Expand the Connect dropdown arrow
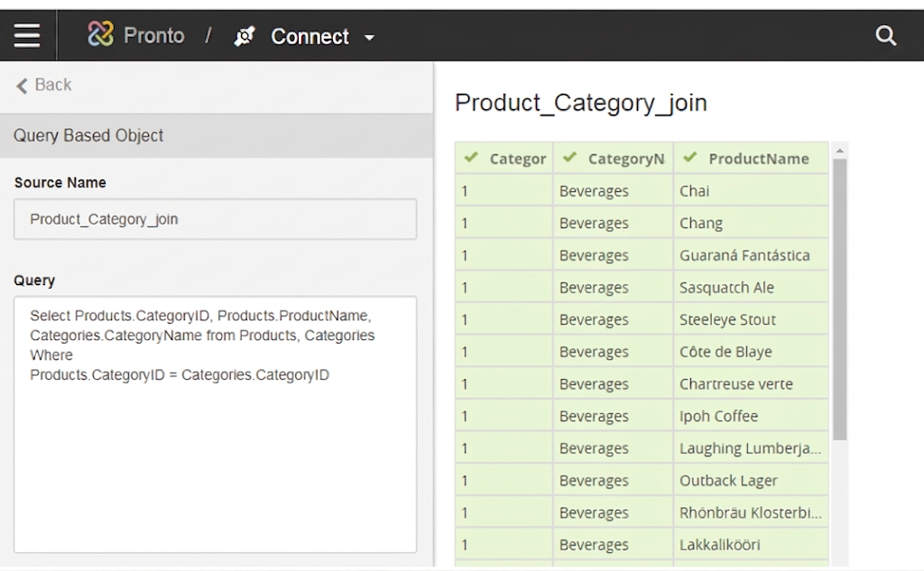 [x=369, y=38]
